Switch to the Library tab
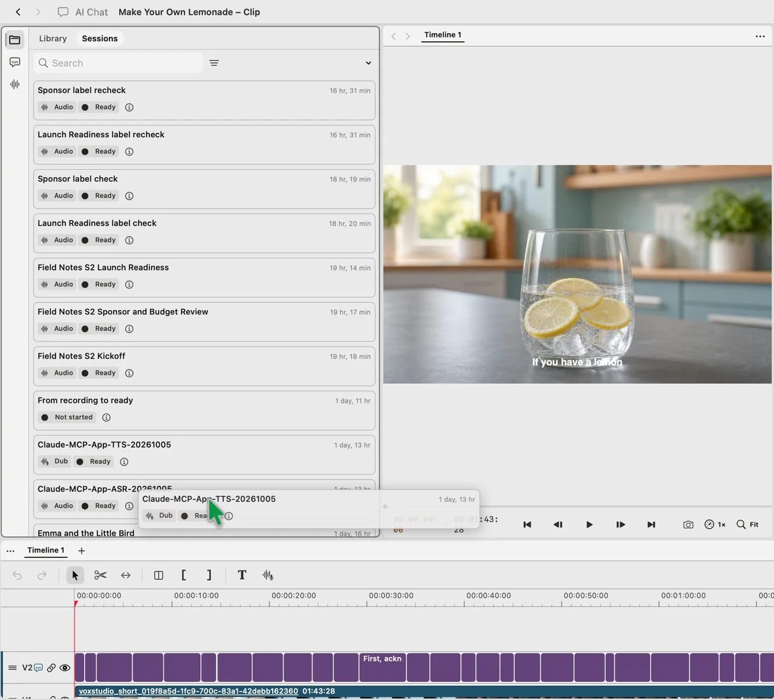Image resolution: width=774 pixels, height=700 pixels. [x=53, y=39]
